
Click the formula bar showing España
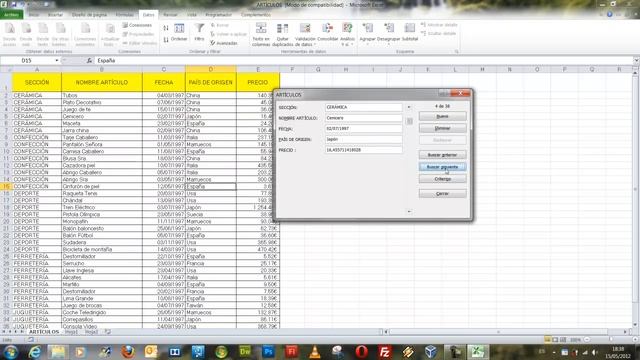coord(363,60)
